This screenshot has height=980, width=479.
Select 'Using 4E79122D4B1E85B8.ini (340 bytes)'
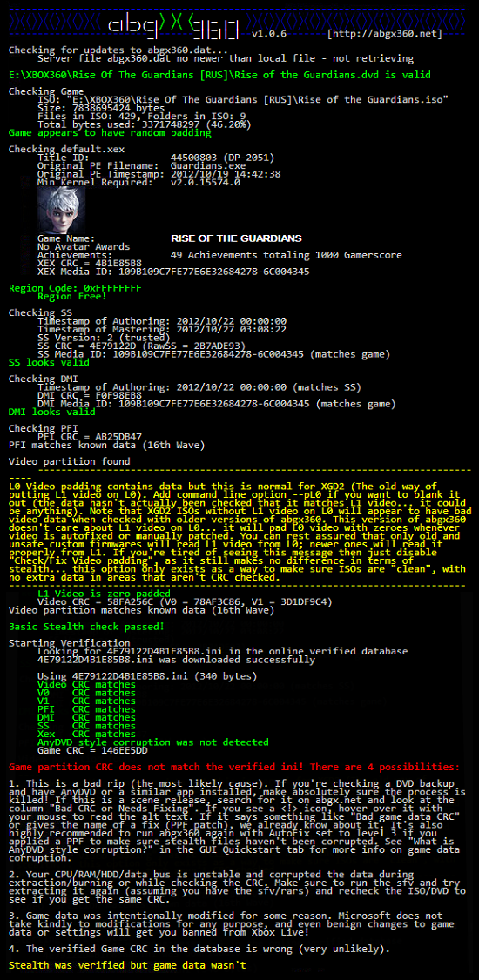pyautogui.click(x=147, y=675)
